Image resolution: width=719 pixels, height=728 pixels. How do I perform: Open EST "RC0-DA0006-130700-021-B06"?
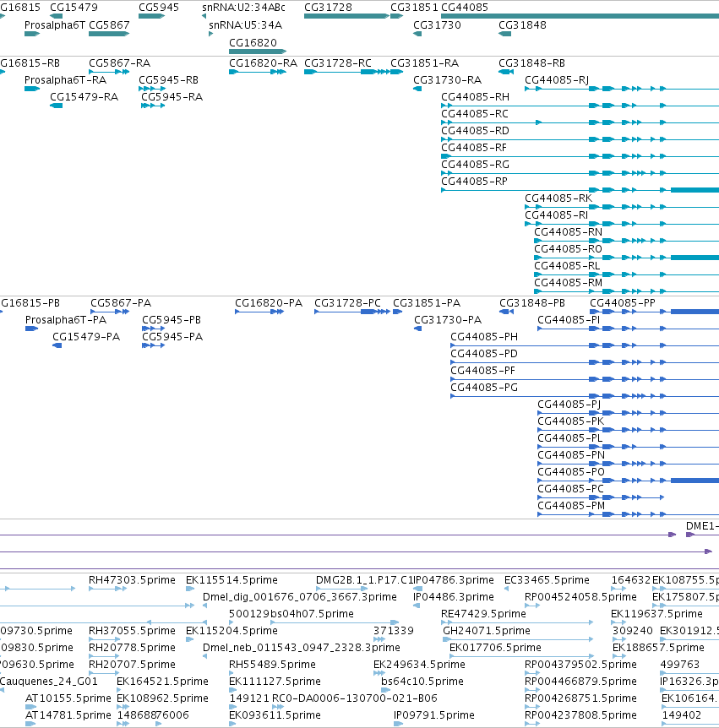pos(354,698)
